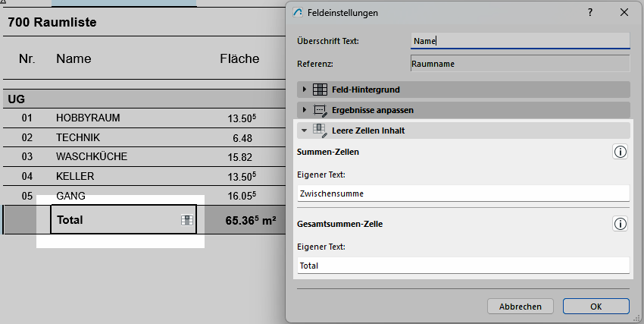Select the Fläche column header
Image resolution: width=644 pixels, height=324 pixels.
click(239, 58)
